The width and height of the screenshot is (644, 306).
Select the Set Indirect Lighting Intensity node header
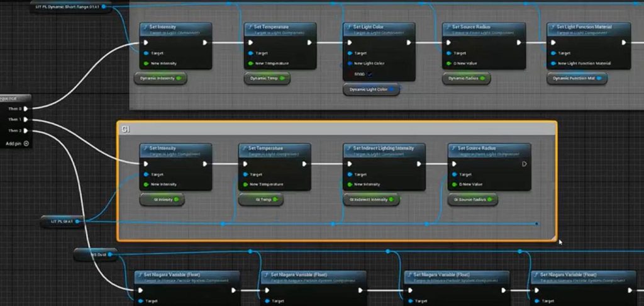point(384,149)
